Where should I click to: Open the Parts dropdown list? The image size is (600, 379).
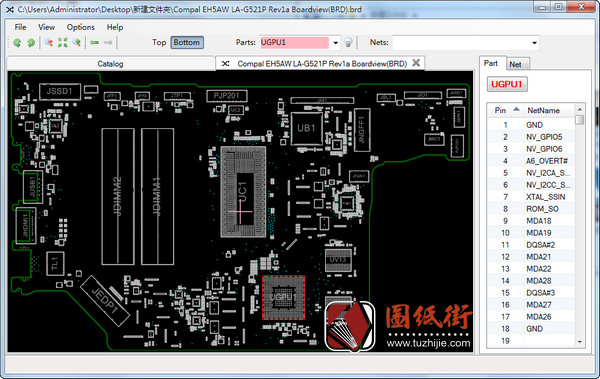click(335, 43)
